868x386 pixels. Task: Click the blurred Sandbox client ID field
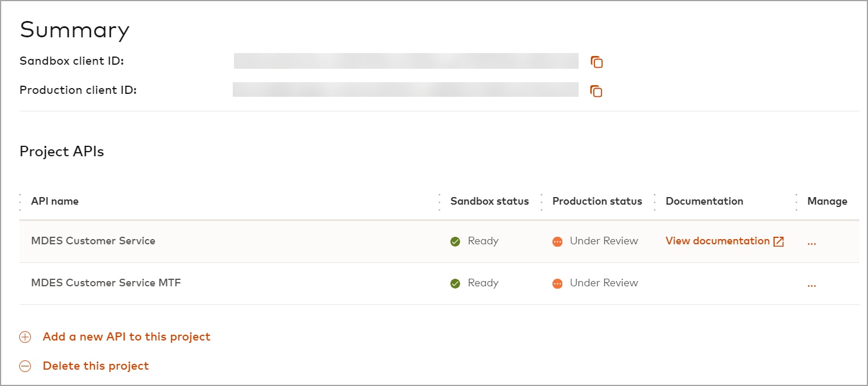click(x=406, y=61)
